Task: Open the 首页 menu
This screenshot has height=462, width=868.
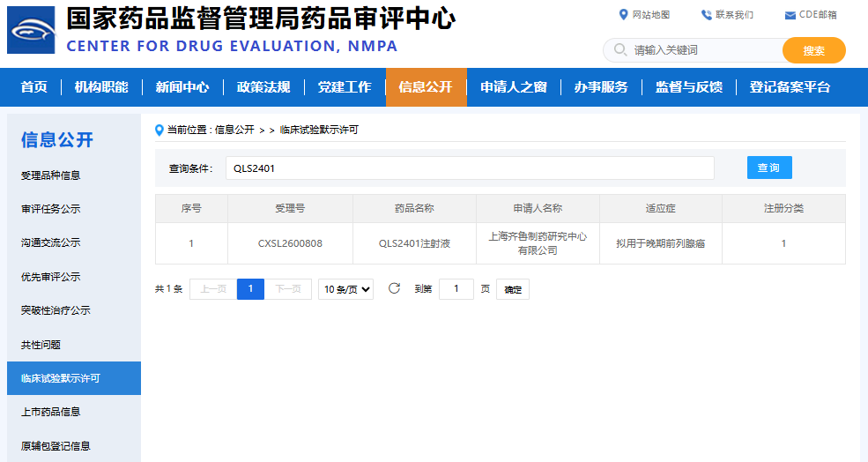Action: click(x=33, y=87)
